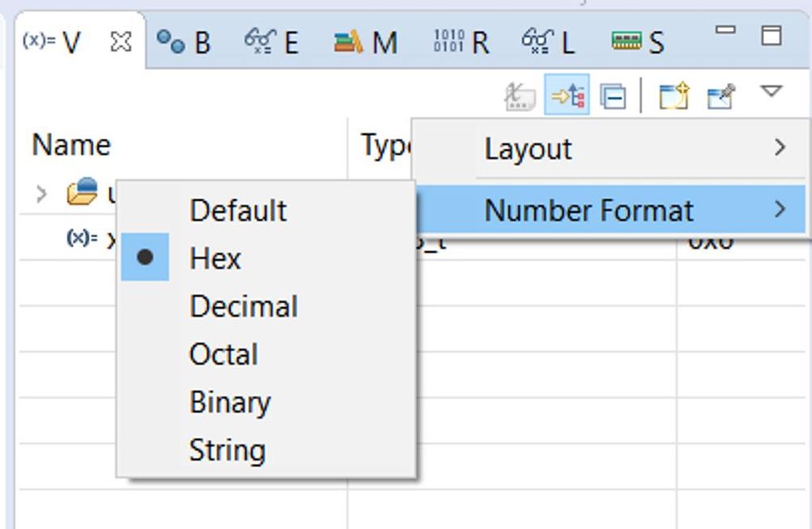The width and height of the screenshot is (812, 529).
Task: Click the Name column header
Action: coord(72,145)
